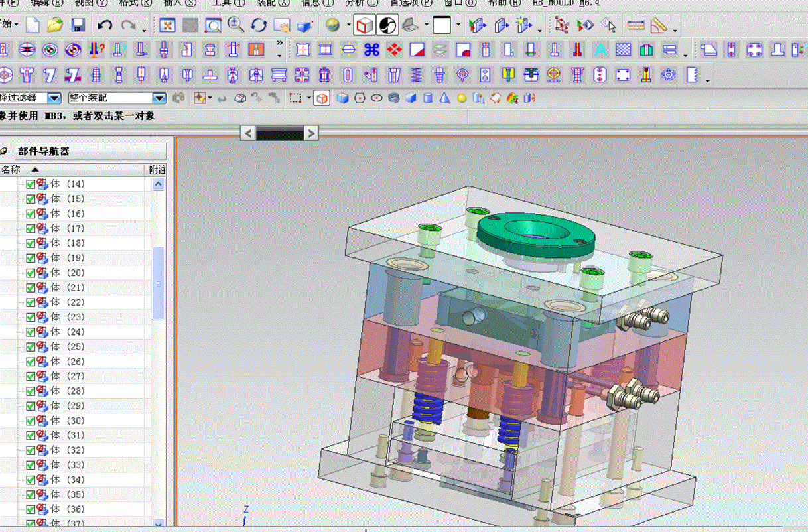The height and width of the screenshot is (532, 808).
Task: Open the 工具(T) menu
Action: click(228, 3)
